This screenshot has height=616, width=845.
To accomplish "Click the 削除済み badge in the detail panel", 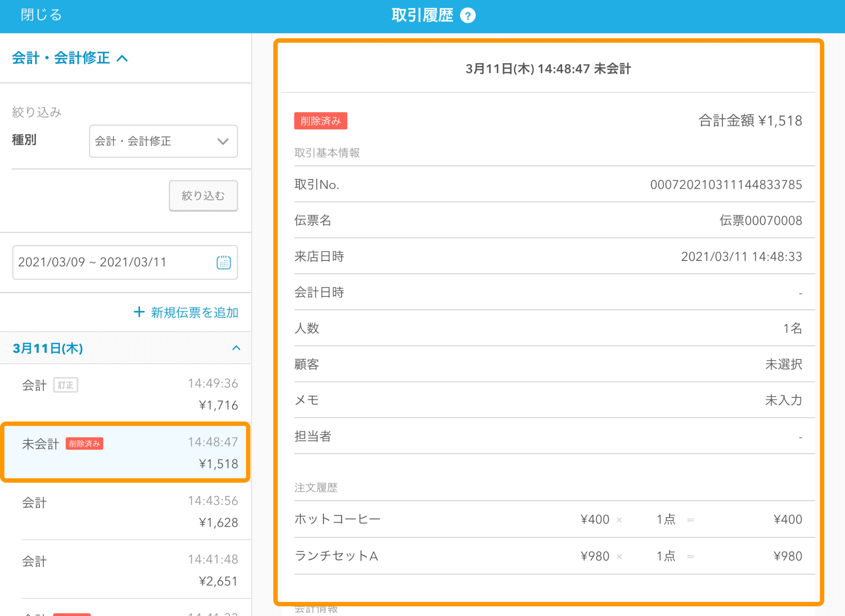I will 320,121.
